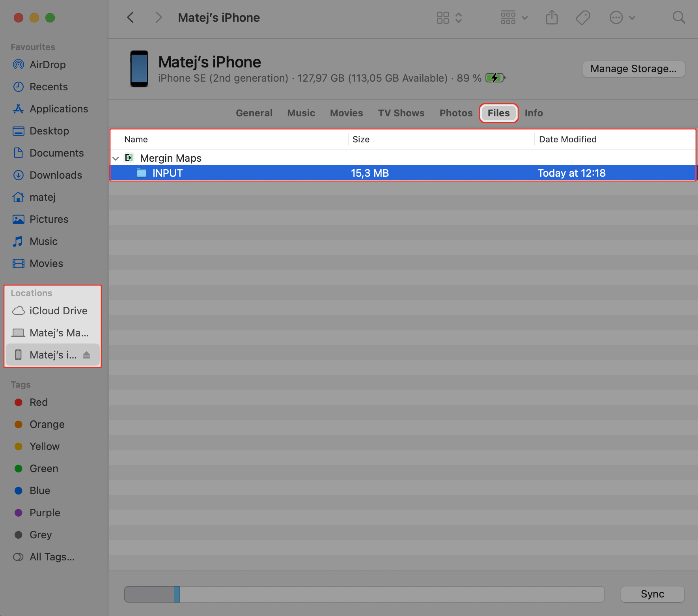Eject Matej's iPhone using the eject icon

pos(87,355)
